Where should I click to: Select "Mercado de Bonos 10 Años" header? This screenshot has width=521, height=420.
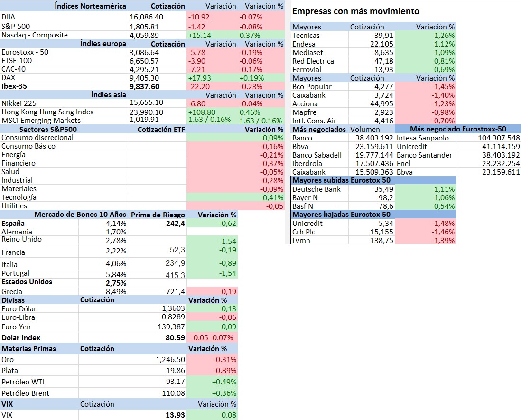pyautogui.click(x=80, y=215)
